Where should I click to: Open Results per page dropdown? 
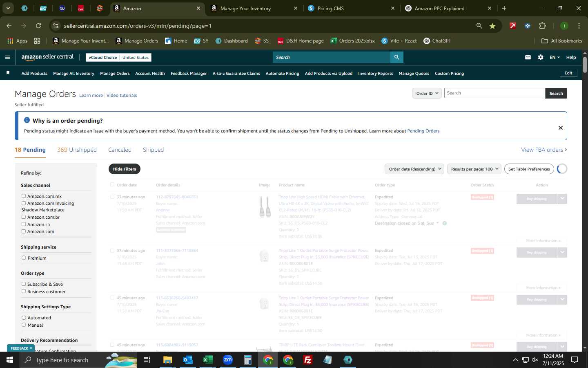point(474,169)
